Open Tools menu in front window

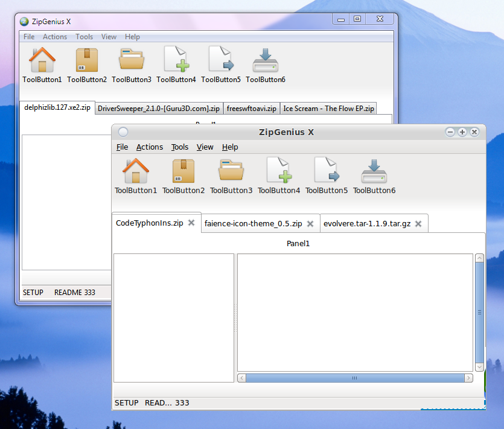180,147
